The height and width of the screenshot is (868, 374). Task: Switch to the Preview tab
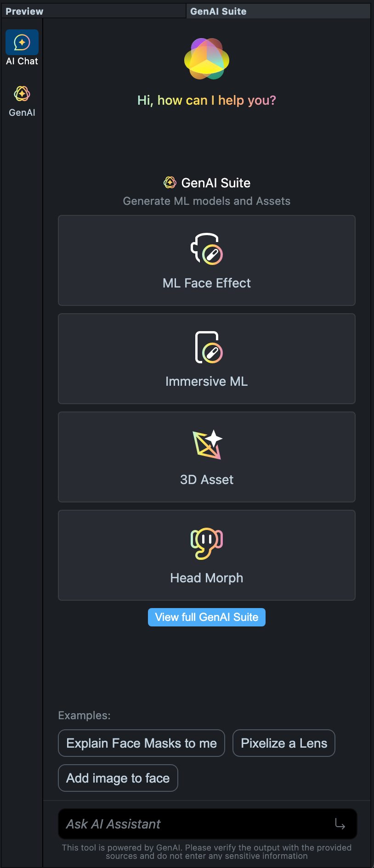point(24,11)
